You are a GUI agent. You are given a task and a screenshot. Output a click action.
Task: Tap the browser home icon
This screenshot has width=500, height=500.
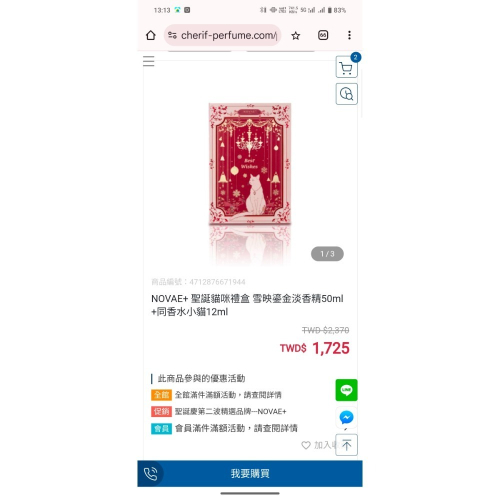coord(151,35)
